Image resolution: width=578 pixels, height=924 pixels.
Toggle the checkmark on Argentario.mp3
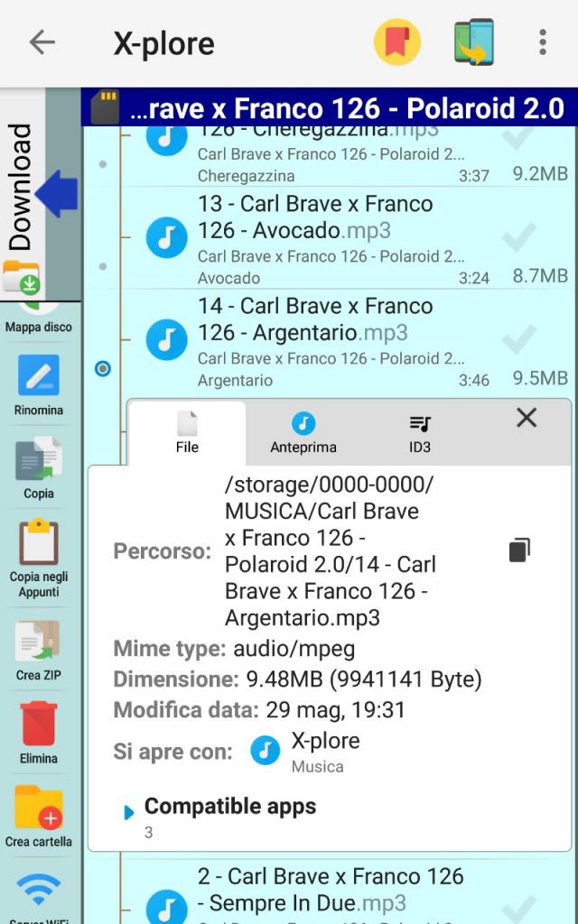pyautogui.click(x=519, y=340)
